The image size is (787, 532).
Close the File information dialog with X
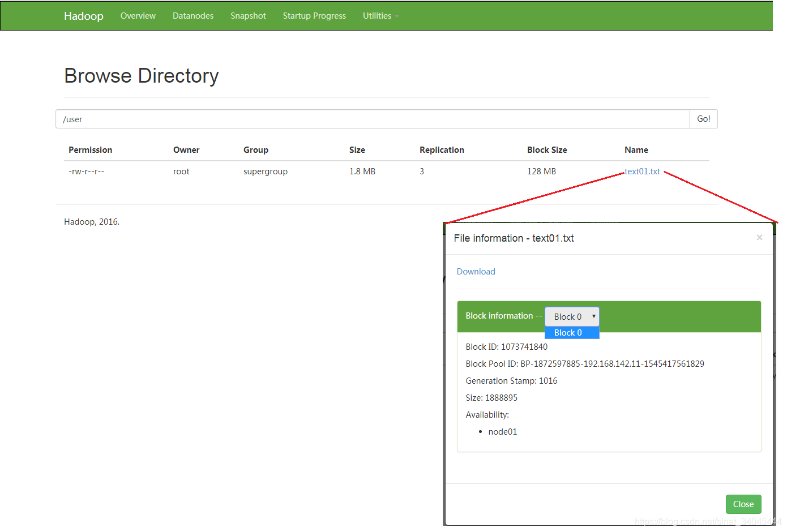click(759, 238)
